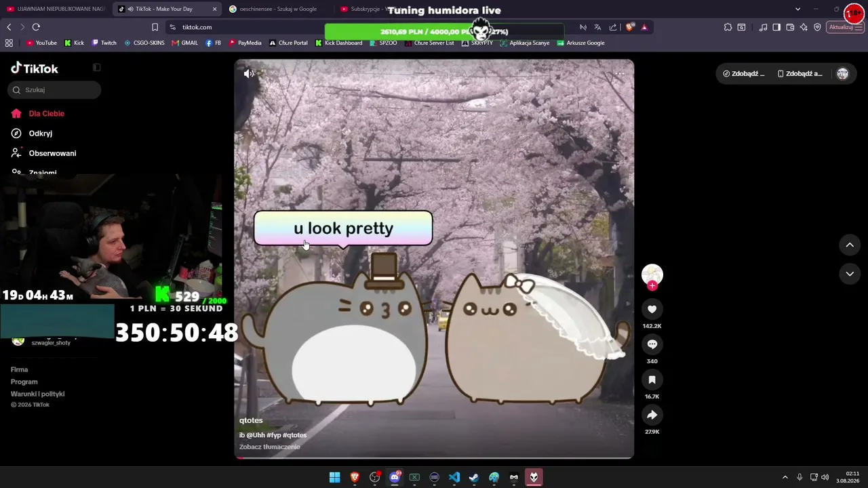Open Warunki i polityki footer link

tap(38, 394)
